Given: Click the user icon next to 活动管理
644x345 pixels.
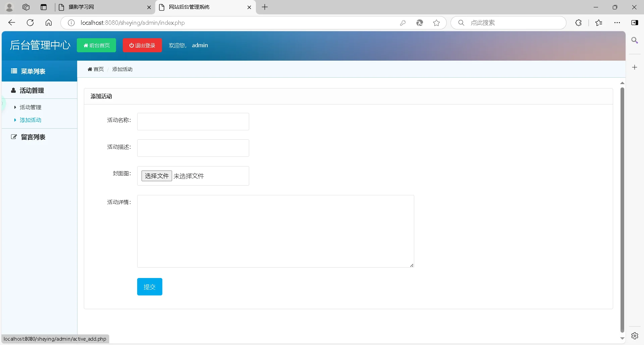Looking at the screenshot, I should point(13,90).
